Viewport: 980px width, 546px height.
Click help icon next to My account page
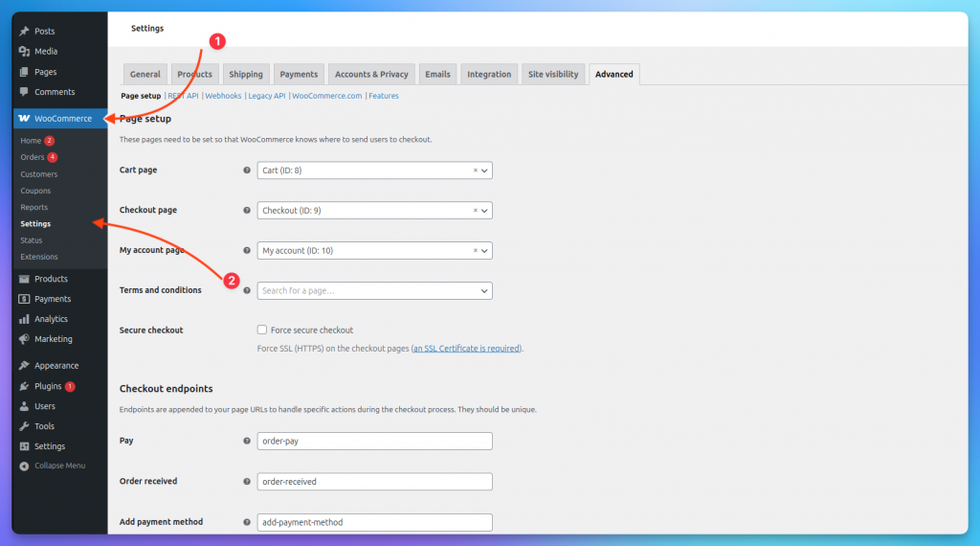247,250
